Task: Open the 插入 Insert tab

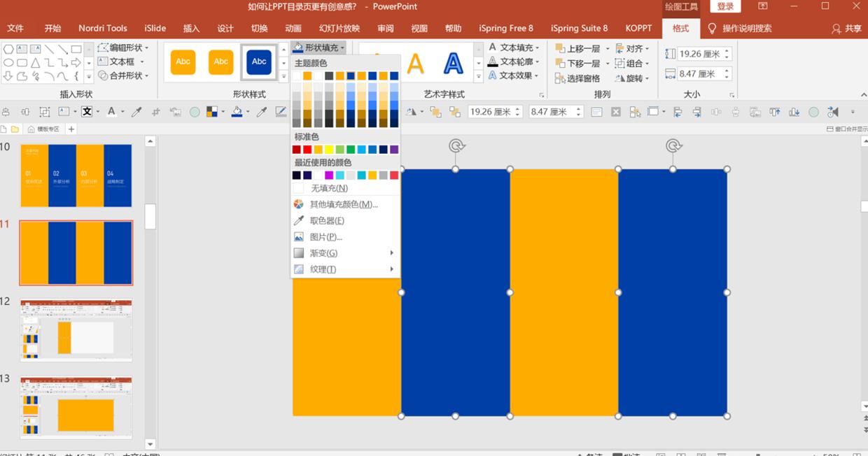Action: pyautogui.click(x=191, y=28)
